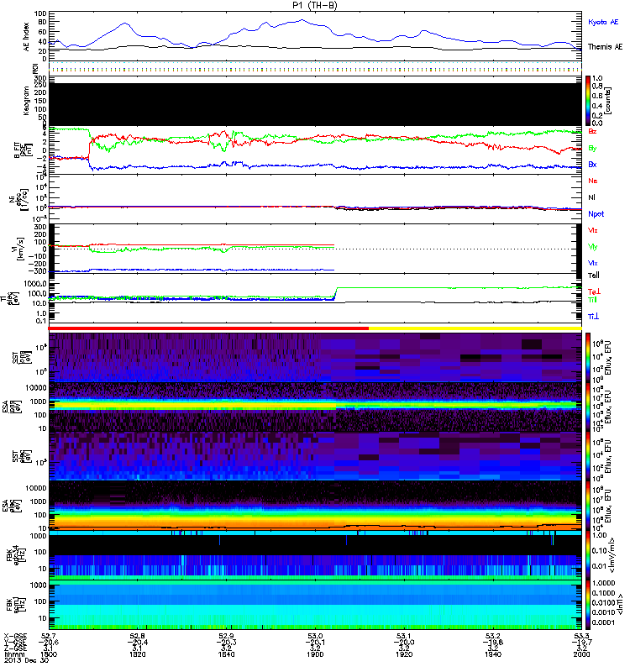Click the FBK mV/m colorbar
Screen dimensions: 630x672
point(588,556)
